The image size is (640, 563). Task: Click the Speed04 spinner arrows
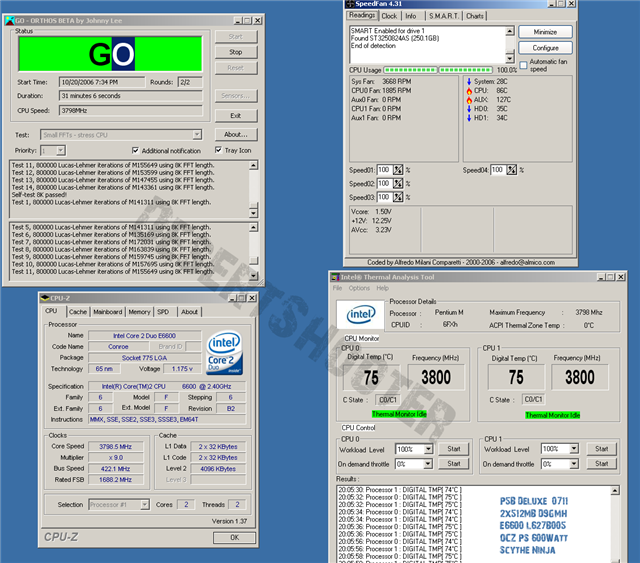[511, 170]
